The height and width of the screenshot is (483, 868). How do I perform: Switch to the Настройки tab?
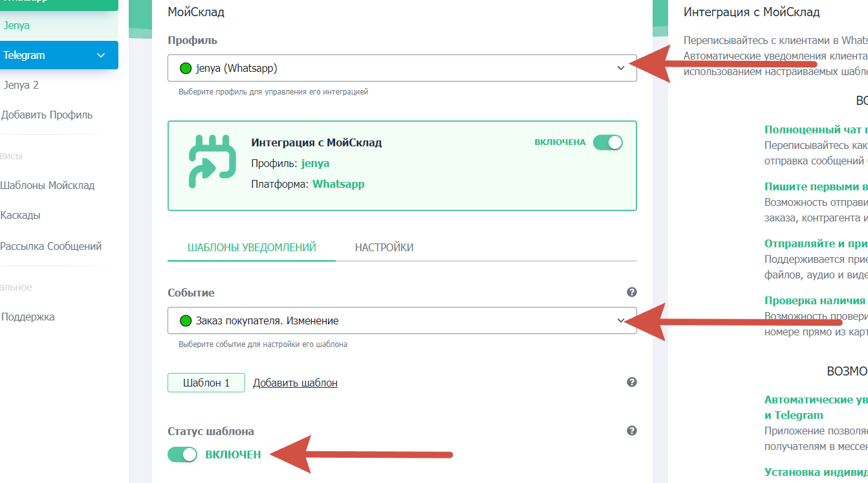point(384,247)
